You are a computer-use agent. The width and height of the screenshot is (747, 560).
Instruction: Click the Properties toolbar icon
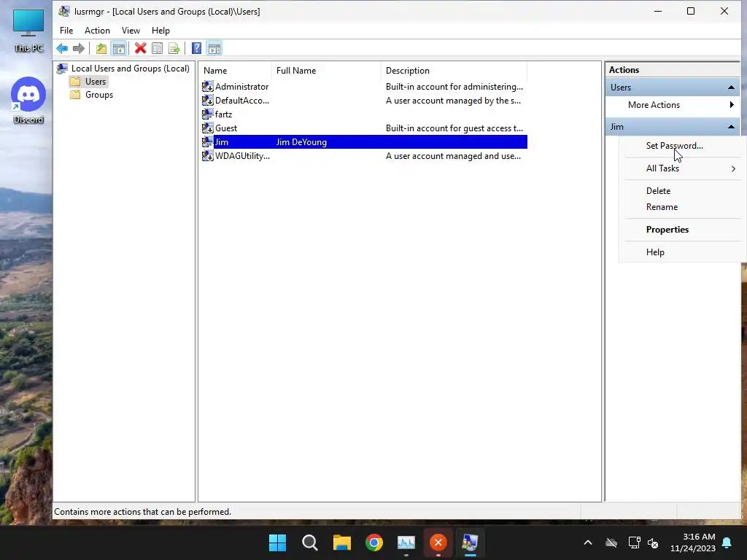pyautogui.click(x=158, y=48)
